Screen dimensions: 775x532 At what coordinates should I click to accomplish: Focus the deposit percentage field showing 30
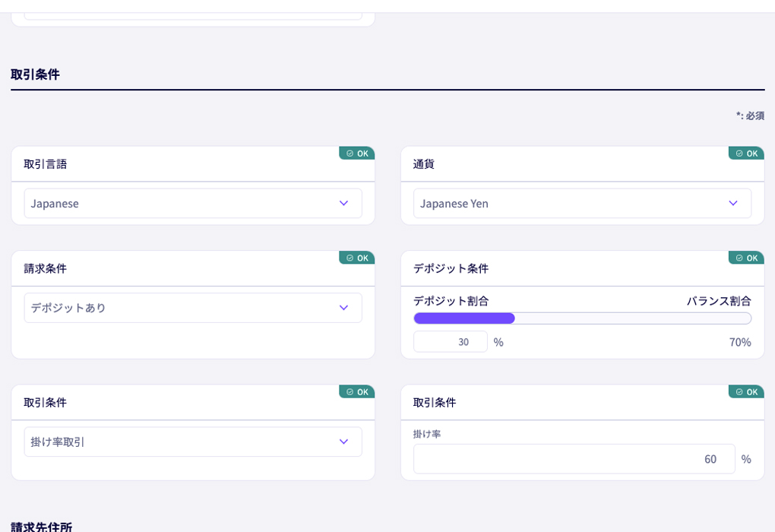[x=451, y=342]
